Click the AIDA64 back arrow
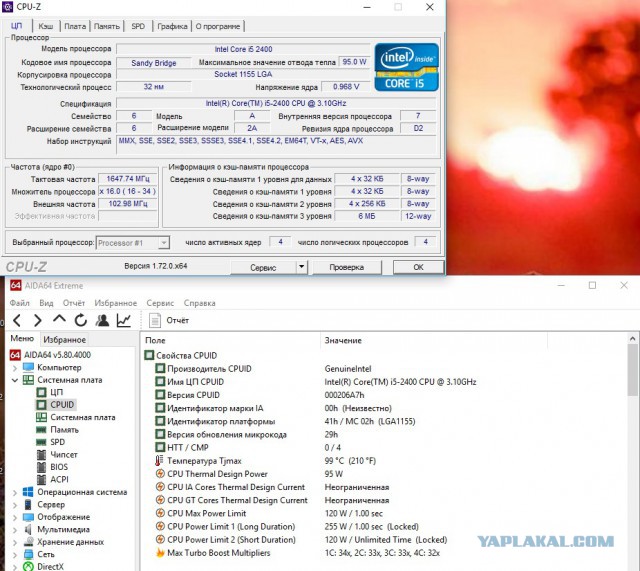 pyautogui.click(x=17, y=321)
